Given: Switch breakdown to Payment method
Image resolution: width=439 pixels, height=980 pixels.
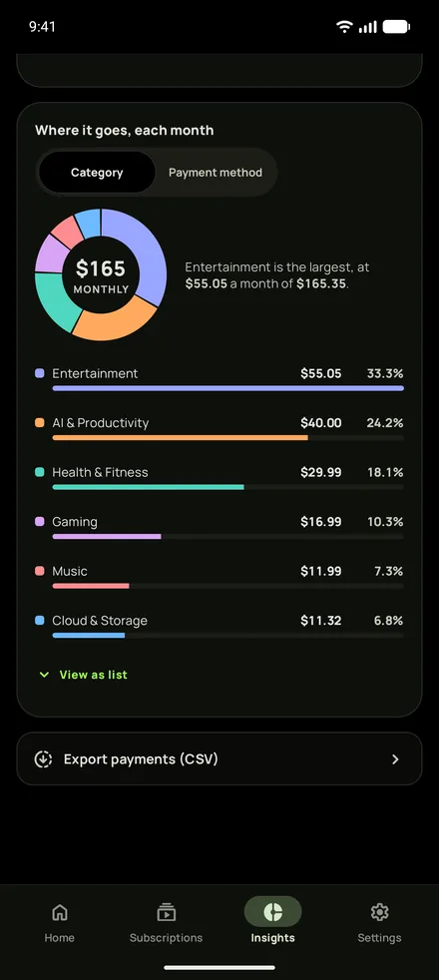Looking at the screenshot, I should (x=216, y=173).
